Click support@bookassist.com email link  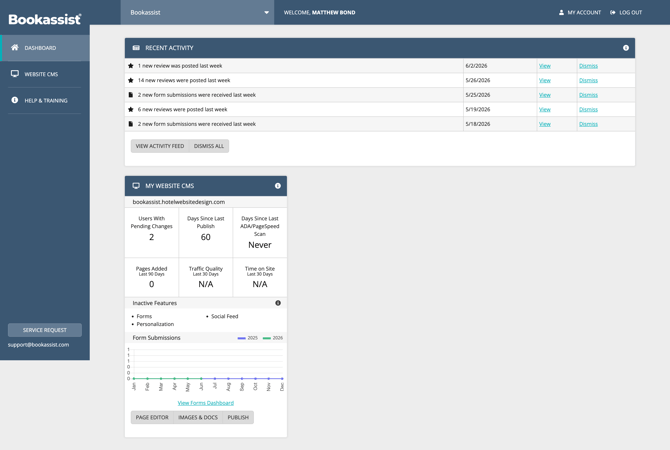click(x=38, y=344)
